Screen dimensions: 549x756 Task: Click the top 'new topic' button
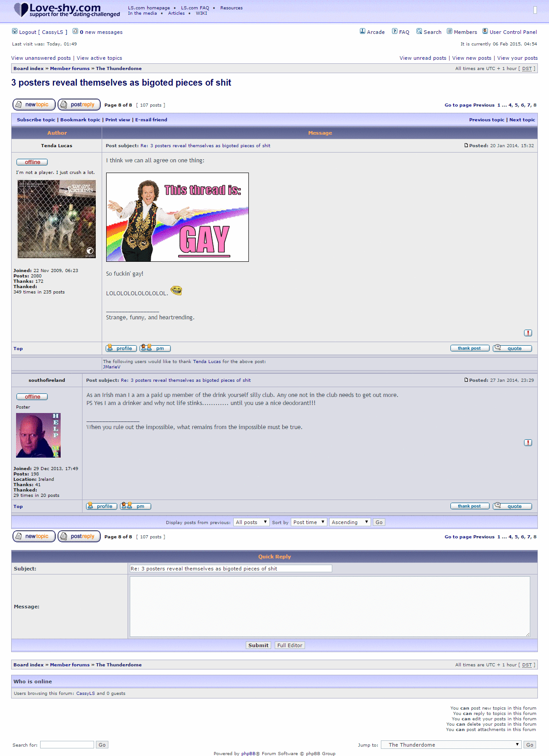(x=34, y=104)
